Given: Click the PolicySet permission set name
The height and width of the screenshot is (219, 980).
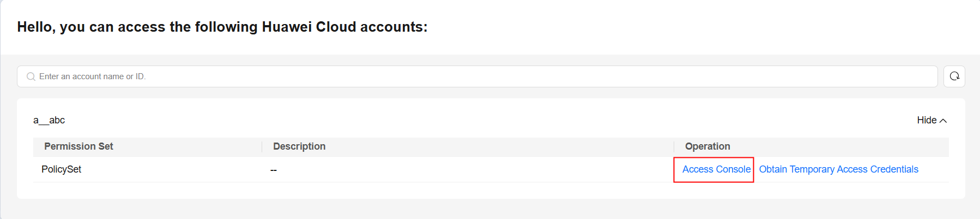Looking at the screenshot, I should click(x=61, y=169).
